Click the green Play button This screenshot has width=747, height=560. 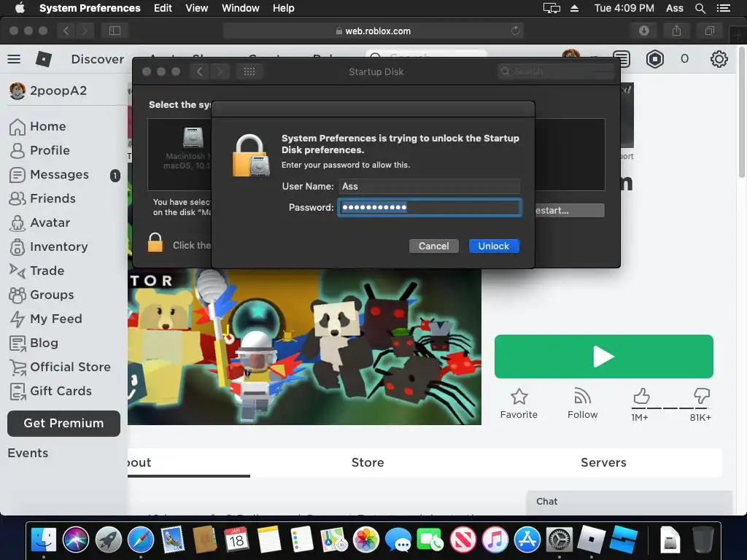(603, 356)
